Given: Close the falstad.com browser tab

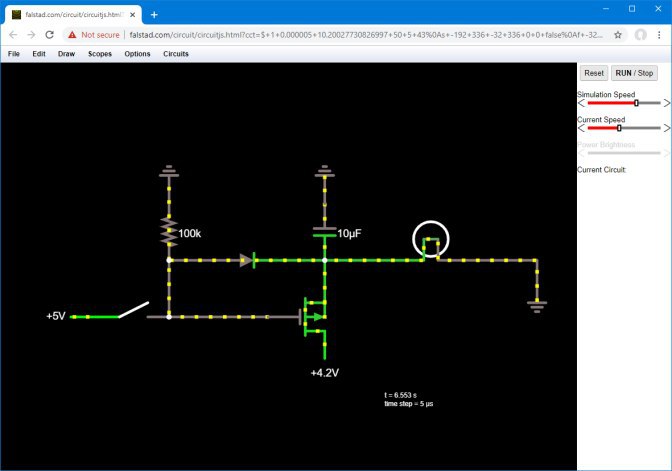Looking at the screenshot, I should coord(132,15).
